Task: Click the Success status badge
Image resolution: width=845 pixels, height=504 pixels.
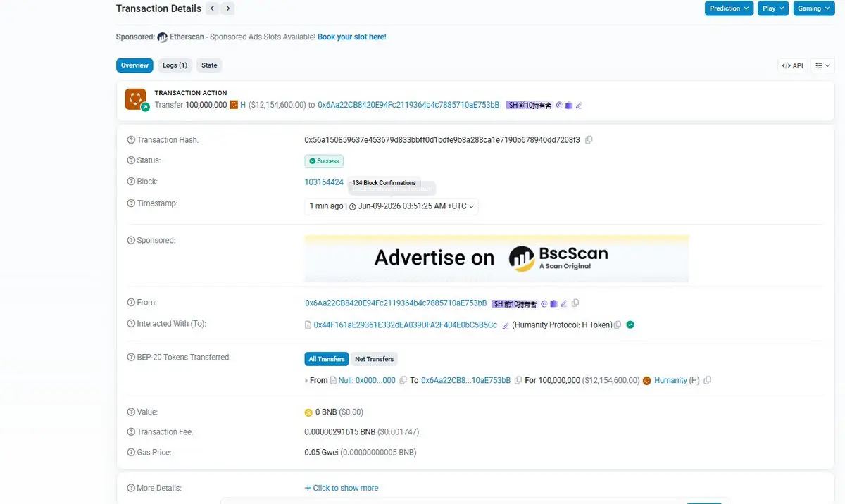Action: coord(324,161)
